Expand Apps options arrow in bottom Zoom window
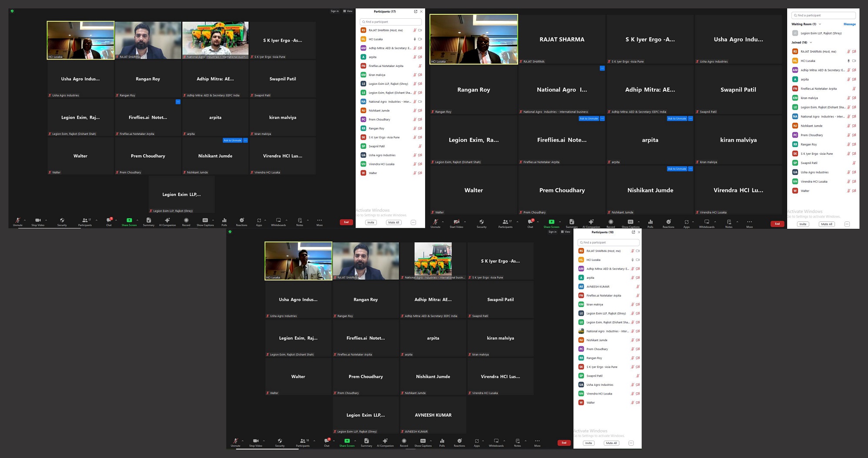 pos(483,441)
